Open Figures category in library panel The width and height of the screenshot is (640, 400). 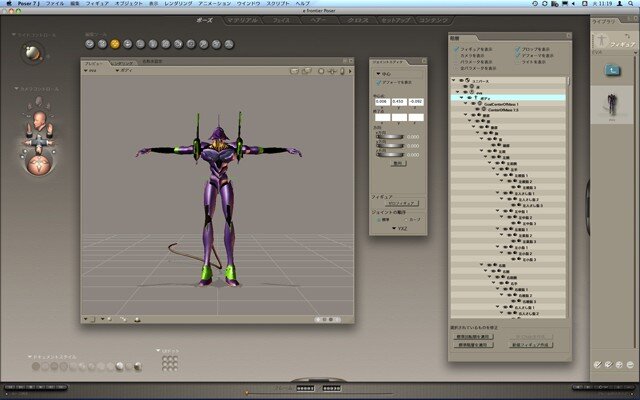click(x=615, y=40)
